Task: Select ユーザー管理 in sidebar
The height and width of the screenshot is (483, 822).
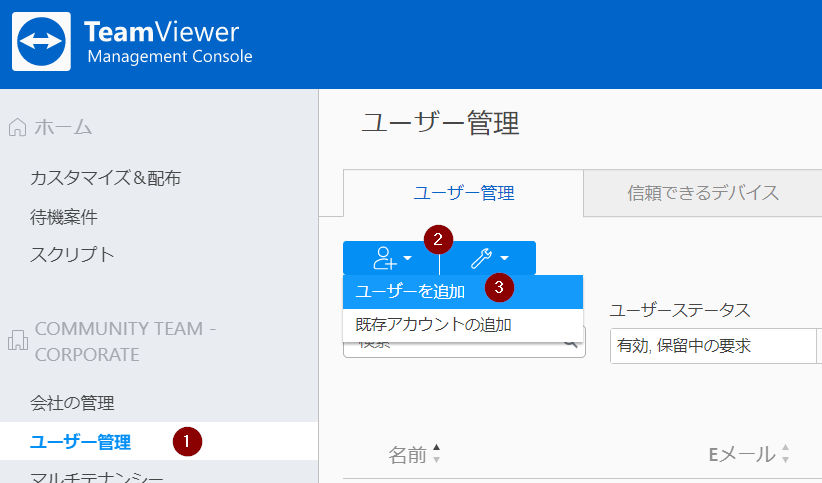Action: tap(159, 442)
